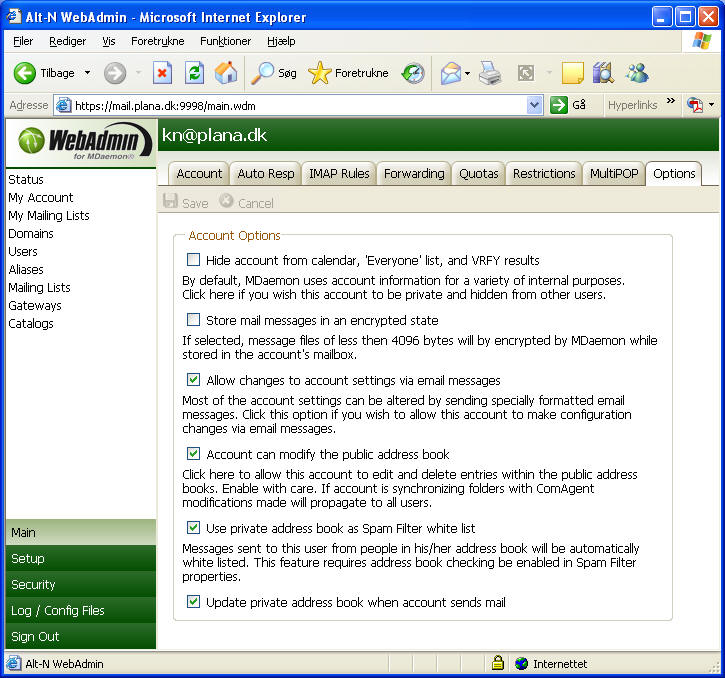The width and height of the screenshot is (725, 678).
Task: Open the Funktioner menu
Action: tap(225, 41)
